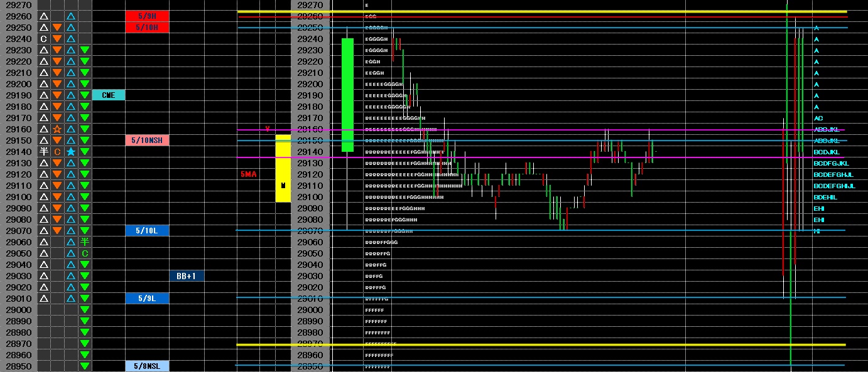This screenshot has height=372, width=868.
Task: Click the orange down triangle in row 29200
Action: (57, 84)
